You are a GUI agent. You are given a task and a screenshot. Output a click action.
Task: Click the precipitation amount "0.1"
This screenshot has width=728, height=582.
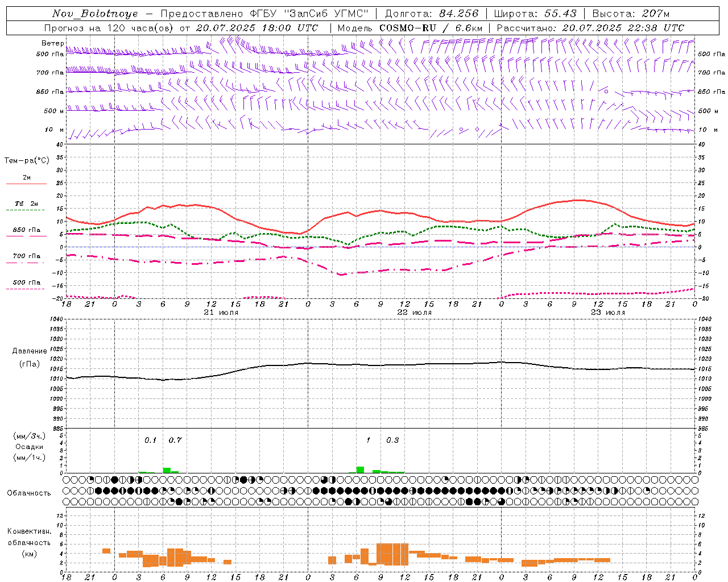coord(150,440)
